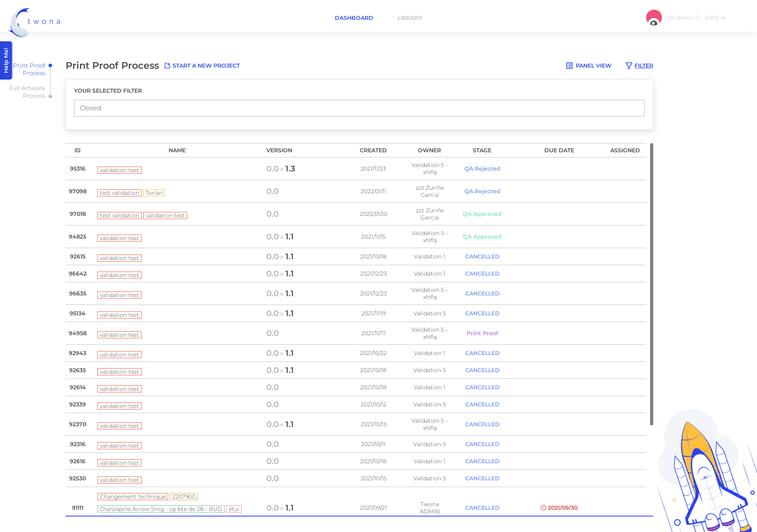Click the project list vertical scrollbar

(x=651, y=284)
